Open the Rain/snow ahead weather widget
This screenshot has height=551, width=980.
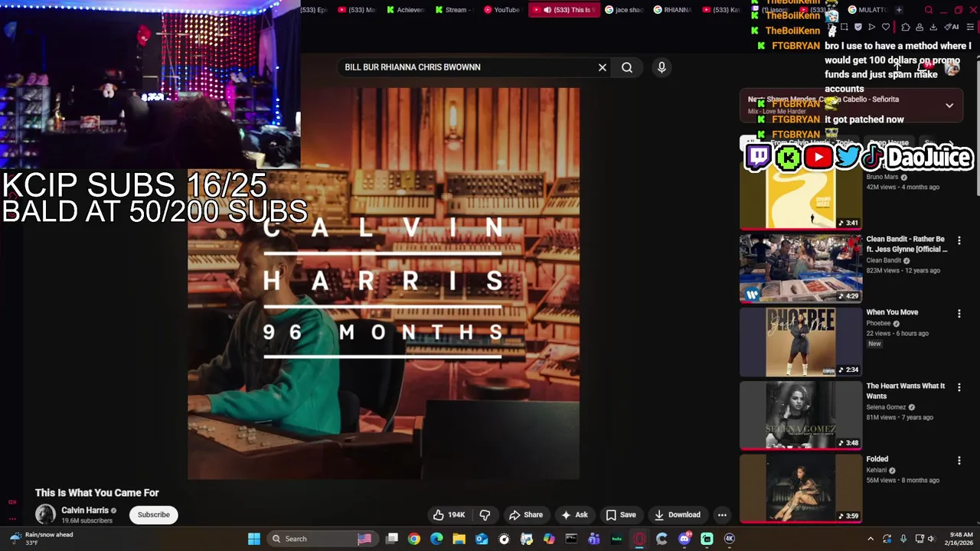(43, 539)
